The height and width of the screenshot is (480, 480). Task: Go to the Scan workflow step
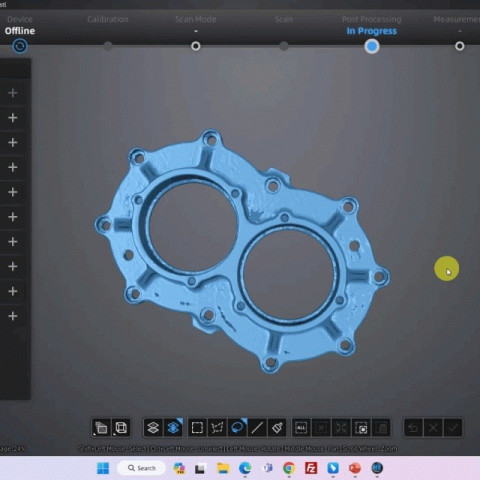(x=284, y=46)
